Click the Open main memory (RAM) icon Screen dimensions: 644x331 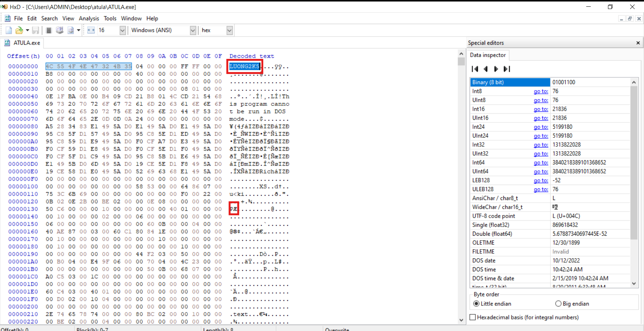(x=49, y=30)
